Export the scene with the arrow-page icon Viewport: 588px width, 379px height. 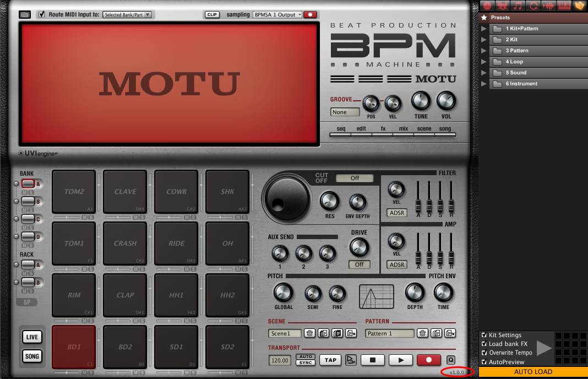pos(351,333)
